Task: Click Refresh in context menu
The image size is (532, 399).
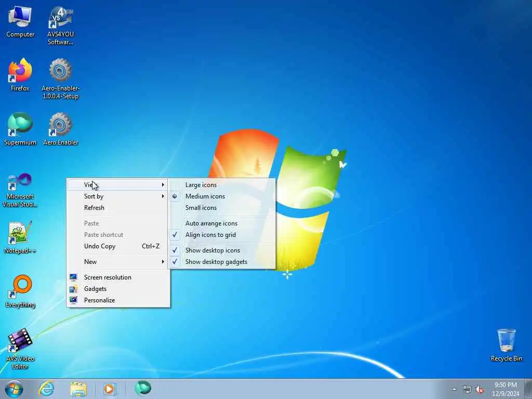Action: pos(118,208)
